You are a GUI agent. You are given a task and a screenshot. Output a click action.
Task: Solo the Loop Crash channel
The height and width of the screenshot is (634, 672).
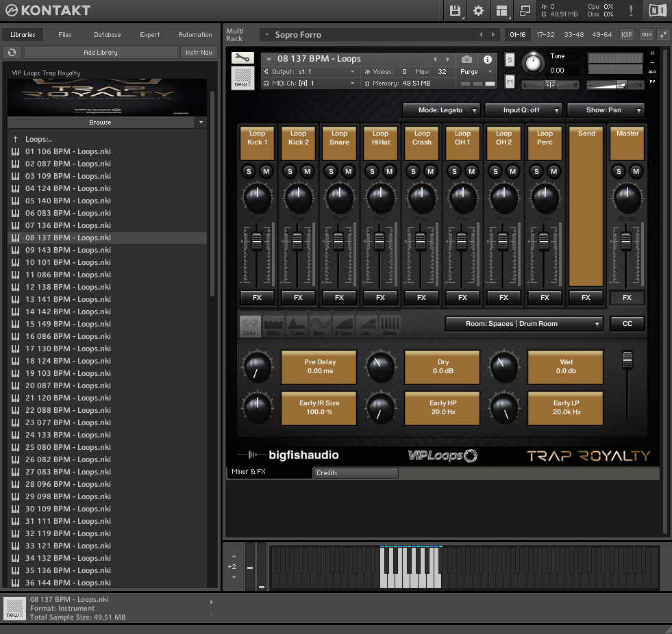click(x=413, y=171)
